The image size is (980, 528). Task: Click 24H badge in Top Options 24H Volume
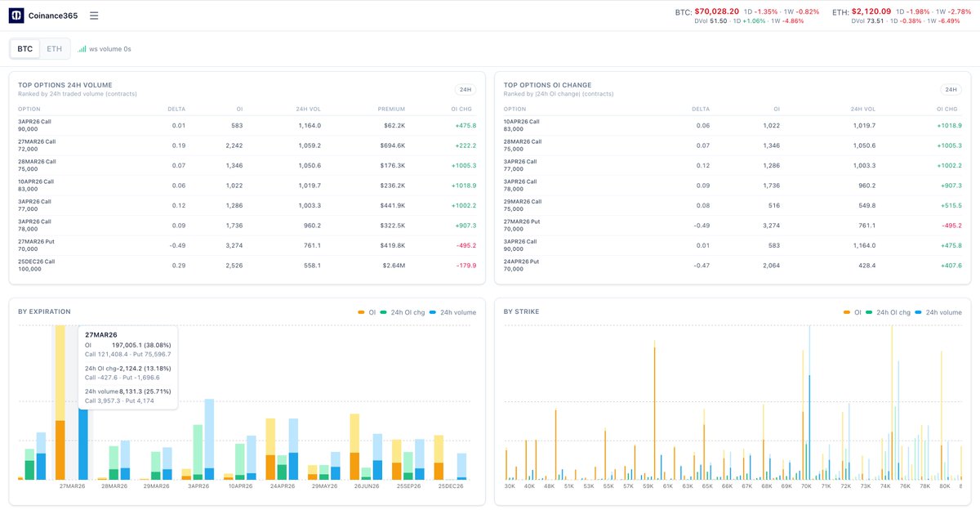(x=465, y=89)
